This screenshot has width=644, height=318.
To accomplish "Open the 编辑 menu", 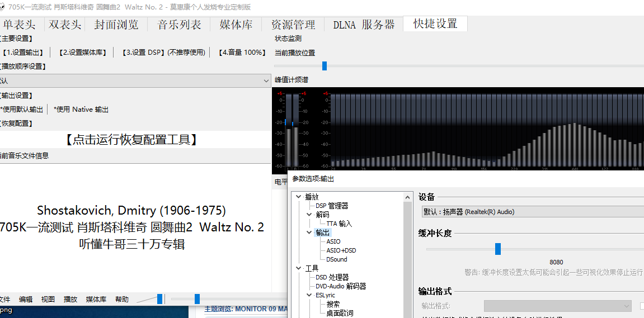I will point(26,300).
